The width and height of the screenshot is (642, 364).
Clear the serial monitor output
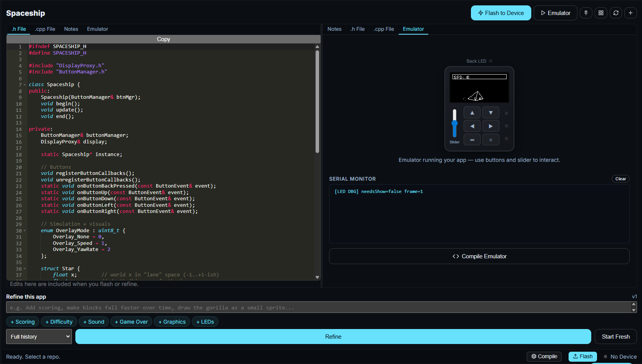coord(620,178)
